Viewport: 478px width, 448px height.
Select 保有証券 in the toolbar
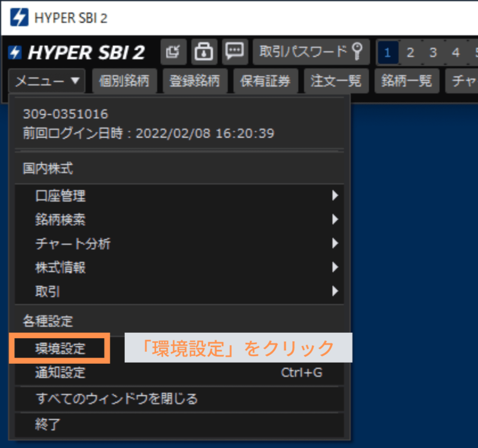tap(265, 81)
